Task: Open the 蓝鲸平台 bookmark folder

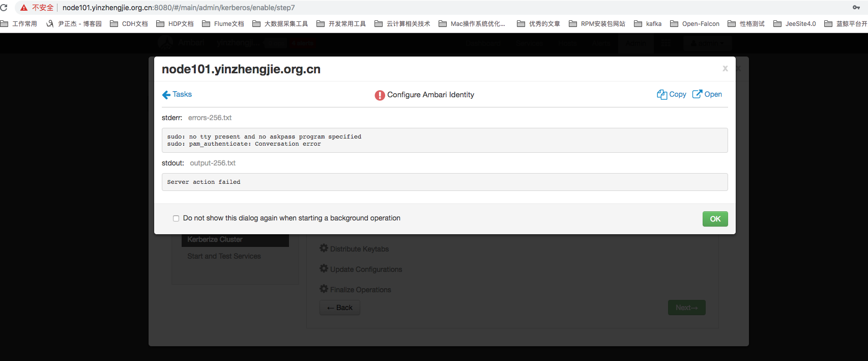Action: [x=846, y=24]
